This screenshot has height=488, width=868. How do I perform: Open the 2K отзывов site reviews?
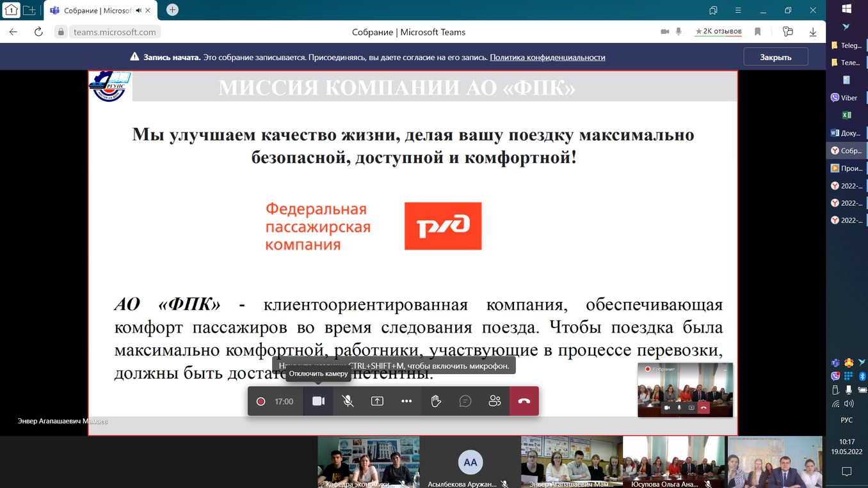[718, 31]
